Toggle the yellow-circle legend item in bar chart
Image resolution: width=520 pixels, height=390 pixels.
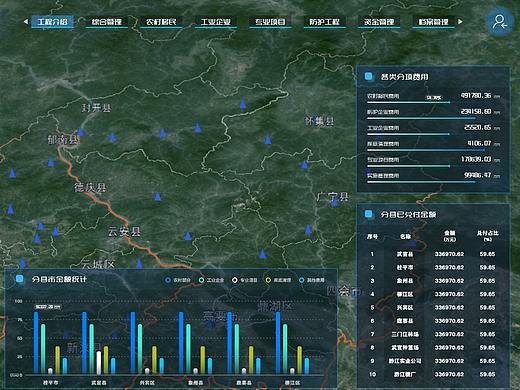[278, 280]
